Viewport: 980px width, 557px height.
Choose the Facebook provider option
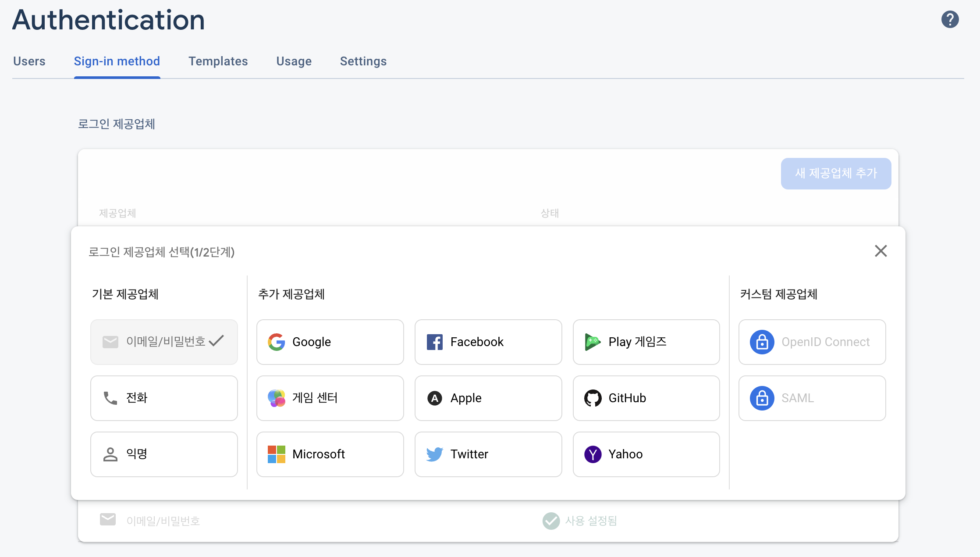click(488, 342)
